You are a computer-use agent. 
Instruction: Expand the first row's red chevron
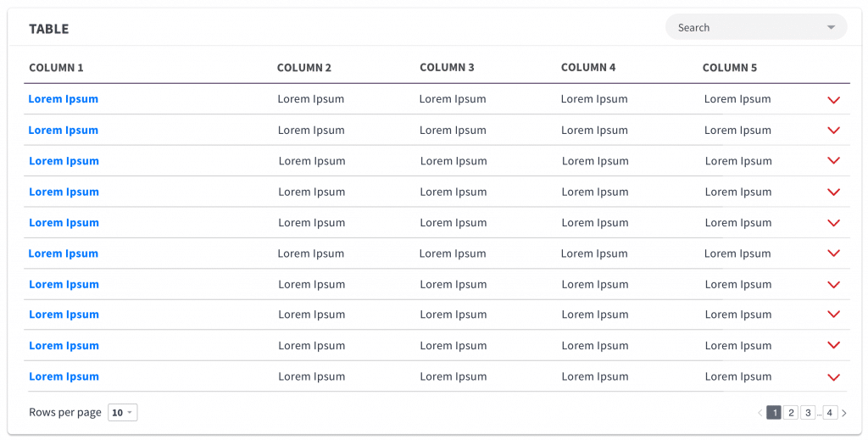click(834, 100)
